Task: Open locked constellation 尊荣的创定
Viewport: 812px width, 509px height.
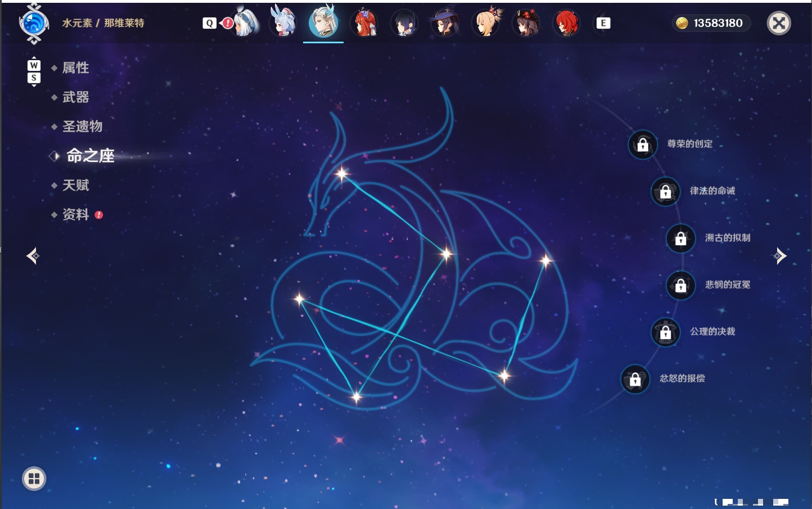Action: (x=643, y=145)
